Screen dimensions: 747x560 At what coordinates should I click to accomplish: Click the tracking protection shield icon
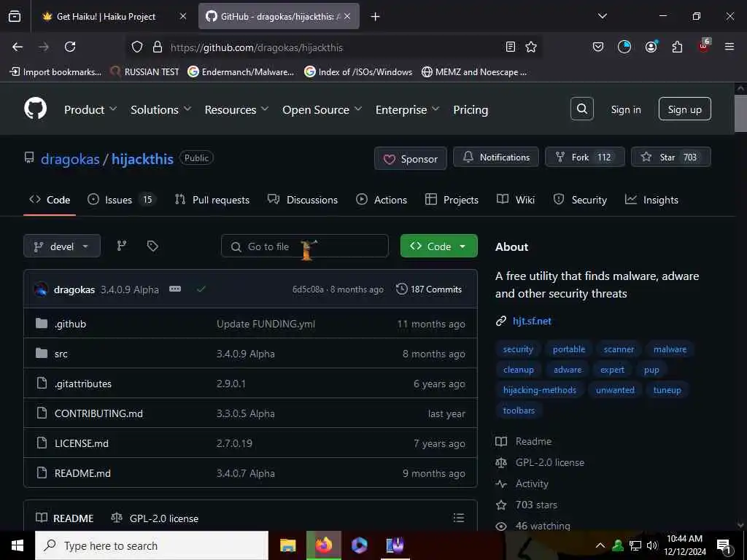(x=137, y=47)
